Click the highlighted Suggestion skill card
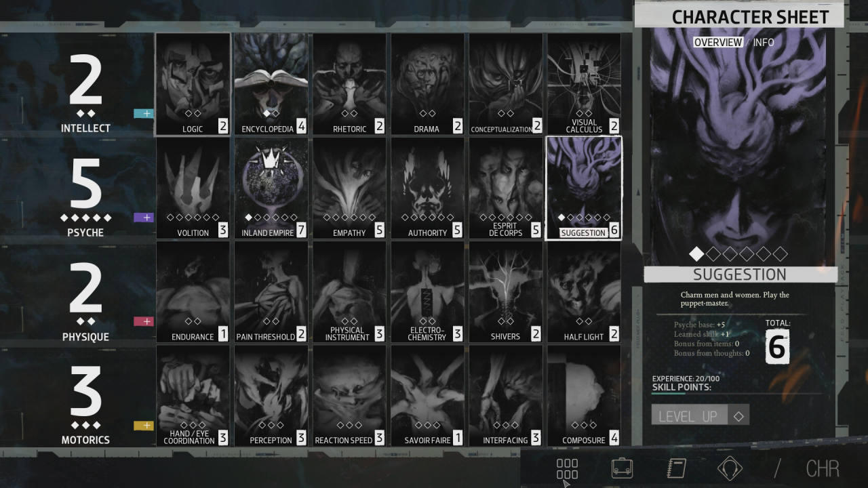 tap(584, 188)
